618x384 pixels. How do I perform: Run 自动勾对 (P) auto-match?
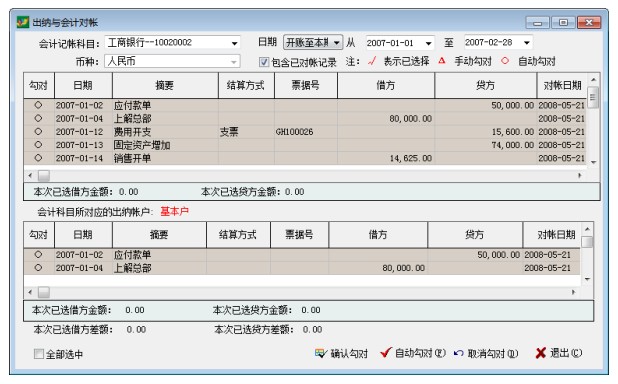(413, 353)
